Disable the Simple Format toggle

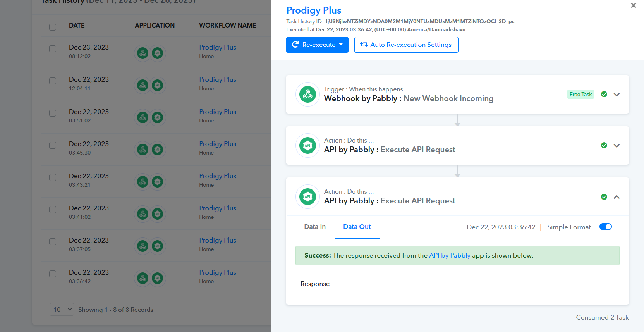(606, 227)
